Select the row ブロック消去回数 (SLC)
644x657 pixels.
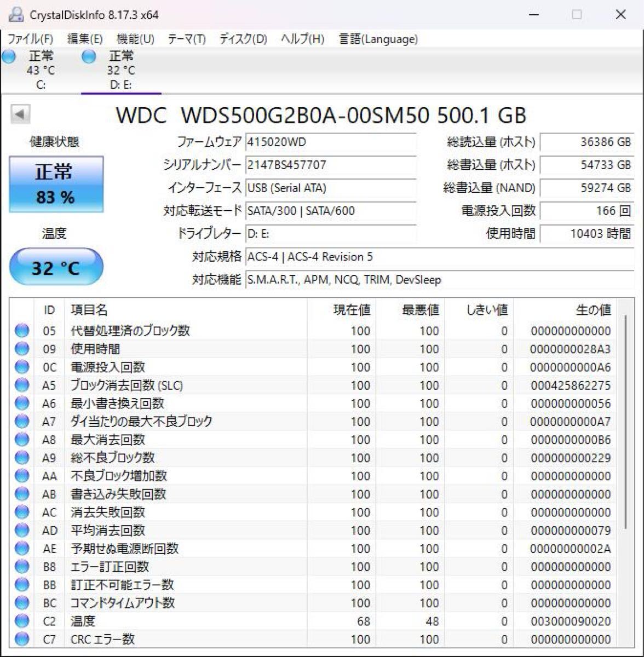(313, 385)
